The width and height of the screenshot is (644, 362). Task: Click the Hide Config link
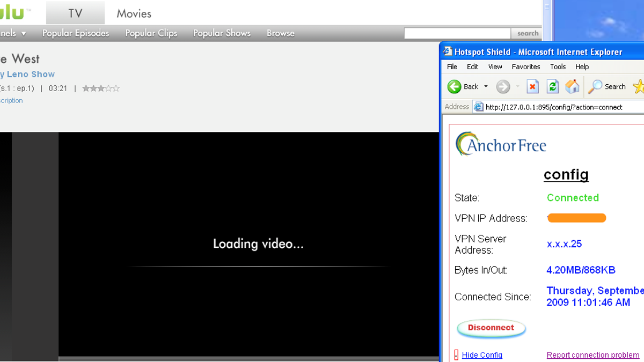click(482, 355)
